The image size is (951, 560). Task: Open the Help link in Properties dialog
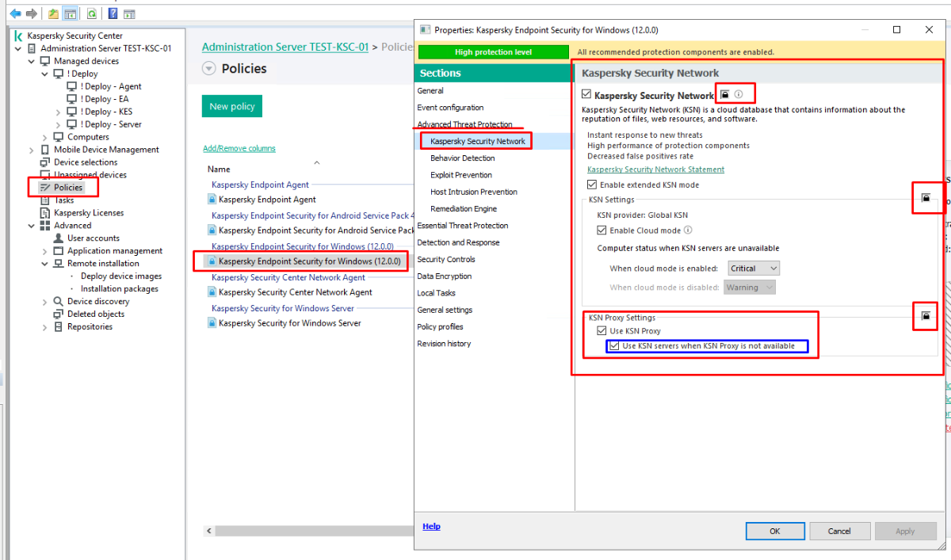point(431,527)
